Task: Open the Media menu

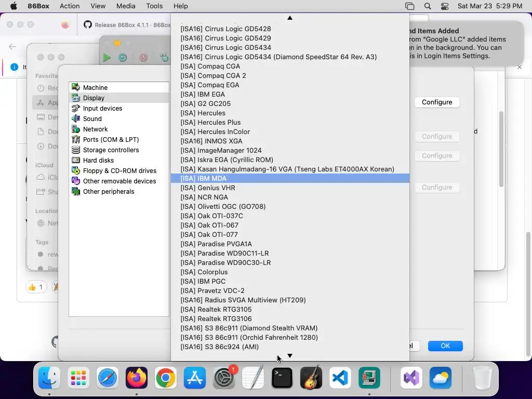Action: [126, 6]
